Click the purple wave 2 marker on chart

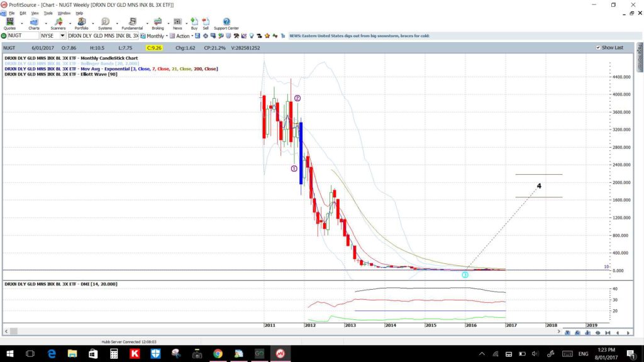coord(297,98)
